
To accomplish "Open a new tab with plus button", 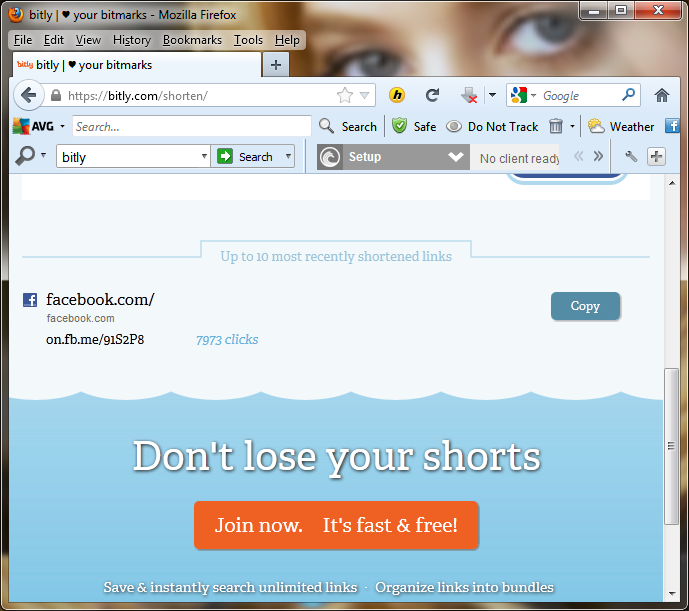I will [276, 65].
